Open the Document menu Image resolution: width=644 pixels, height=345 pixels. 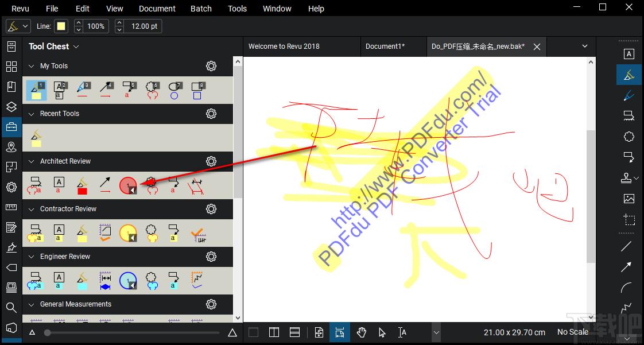point(157,9)
